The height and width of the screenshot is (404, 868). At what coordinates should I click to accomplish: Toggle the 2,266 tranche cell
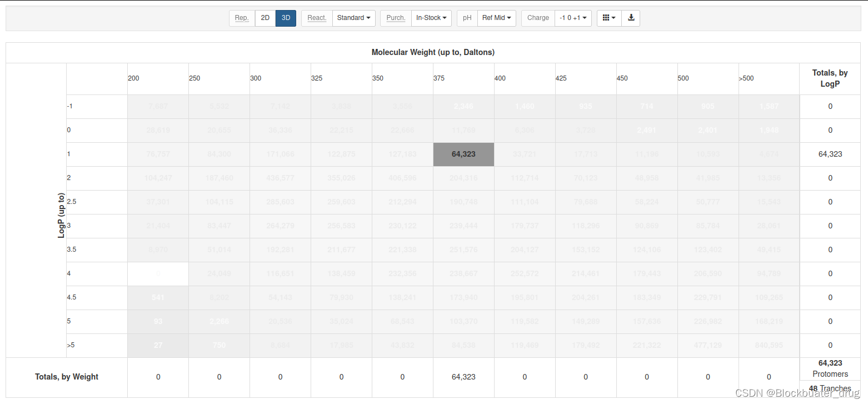219,321
